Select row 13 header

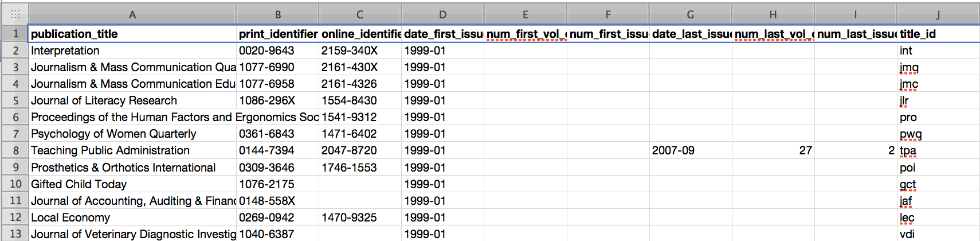[x=15, y=234]
